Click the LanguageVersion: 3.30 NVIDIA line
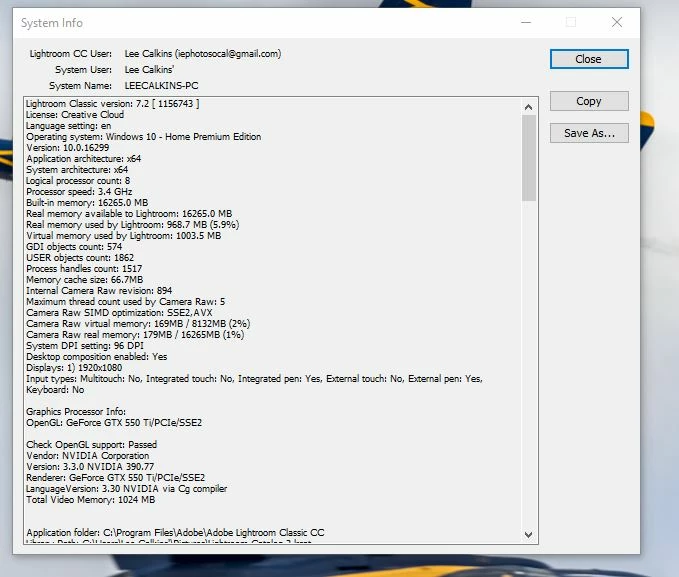This screenshot has height=577, width=679. coord(126,489)
